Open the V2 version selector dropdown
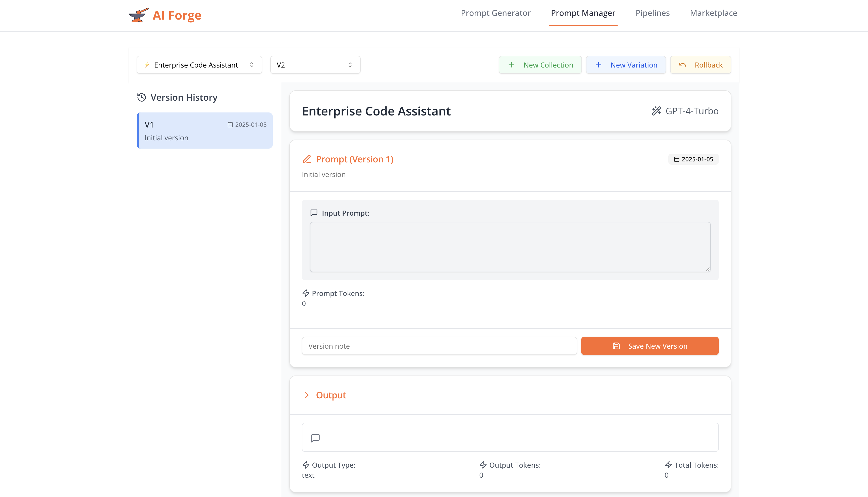The width and height of the screenshot is (868, 497). 315,65
